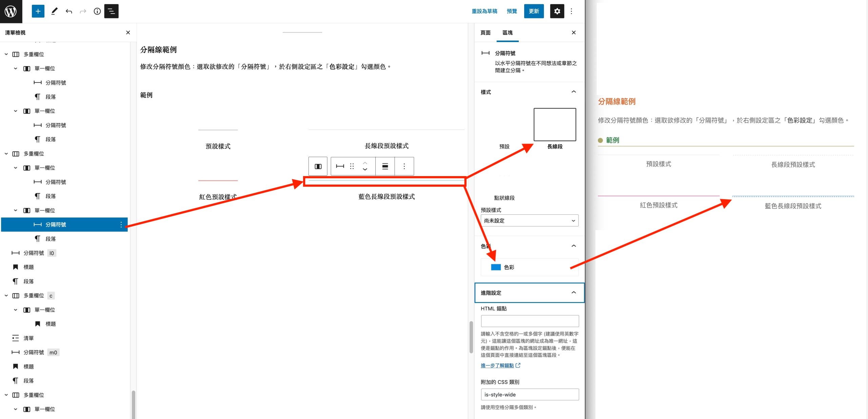Screen dimensions: 868x419
Task: Open the settings gear icon
Action: 557,11
